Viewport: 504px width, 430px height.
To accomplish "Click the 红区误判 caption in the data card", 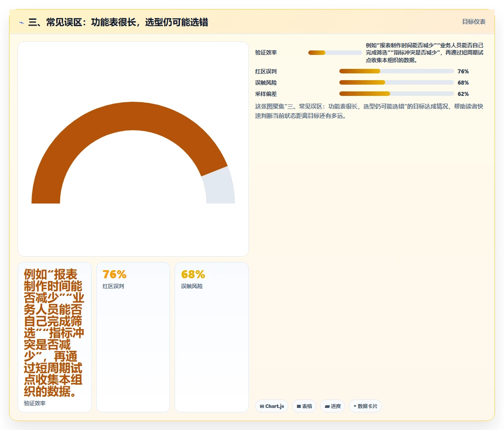I will pyautogui.click(x=113, y=286).
